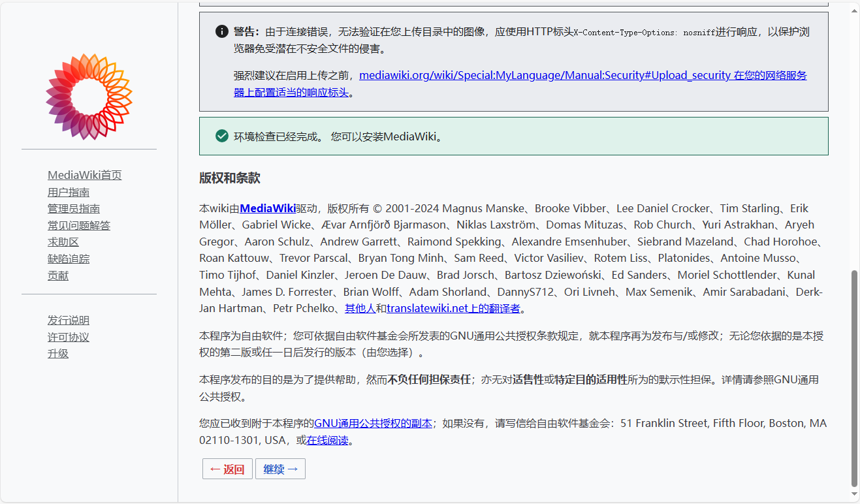The height and width of the screenshot is (504, 860).
Task: Open 升级 sidebar link
Action: click(58, 353)
